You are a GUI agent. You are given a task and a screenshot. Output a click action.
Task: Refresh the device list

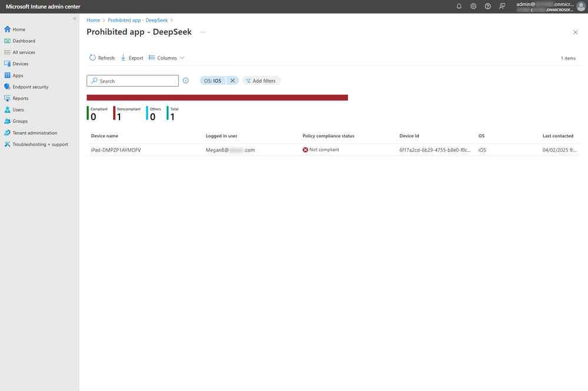[x=102, y=58]
